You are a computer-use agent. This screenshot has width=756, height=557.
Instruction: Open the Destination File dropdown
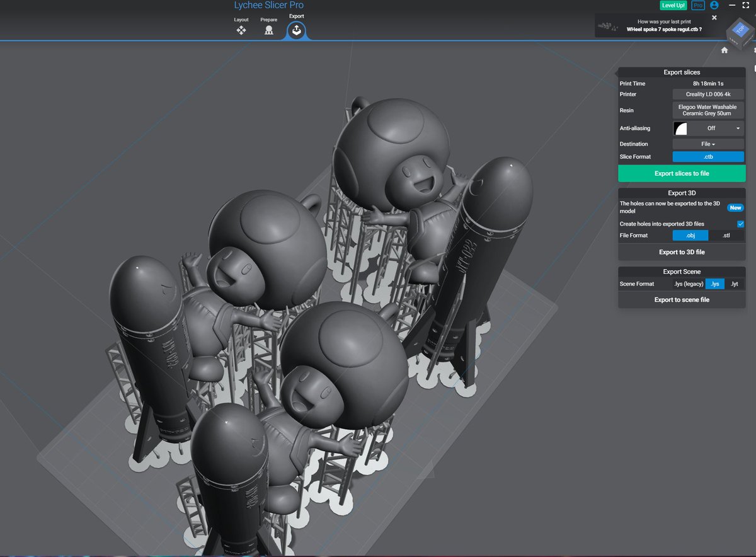[x=708, y=144]
